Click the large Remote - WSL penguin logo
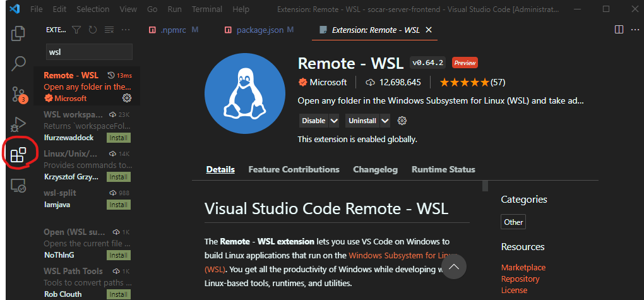Image resolution: width=644 pixels, height=300 pixels. (x=245, y=93)
